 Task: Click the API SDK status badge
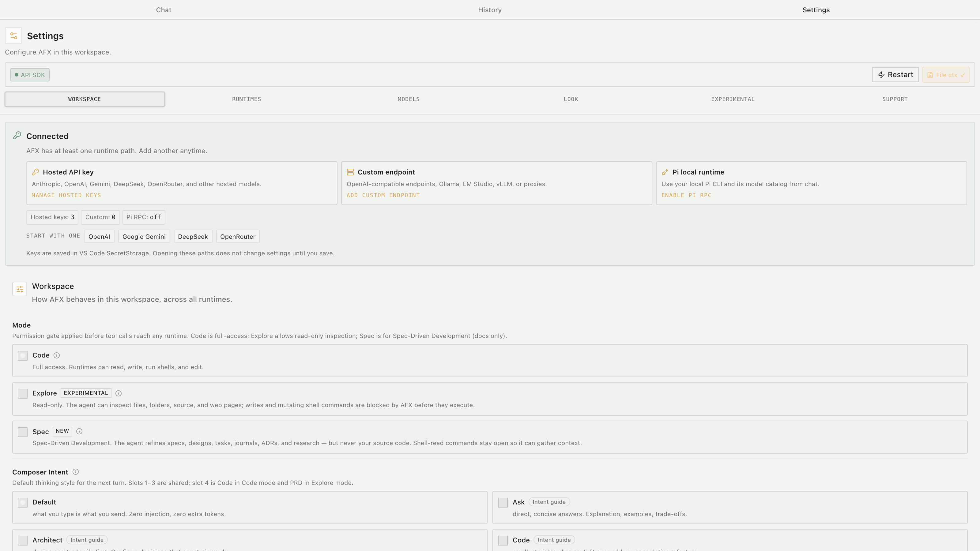coord(30,75)
